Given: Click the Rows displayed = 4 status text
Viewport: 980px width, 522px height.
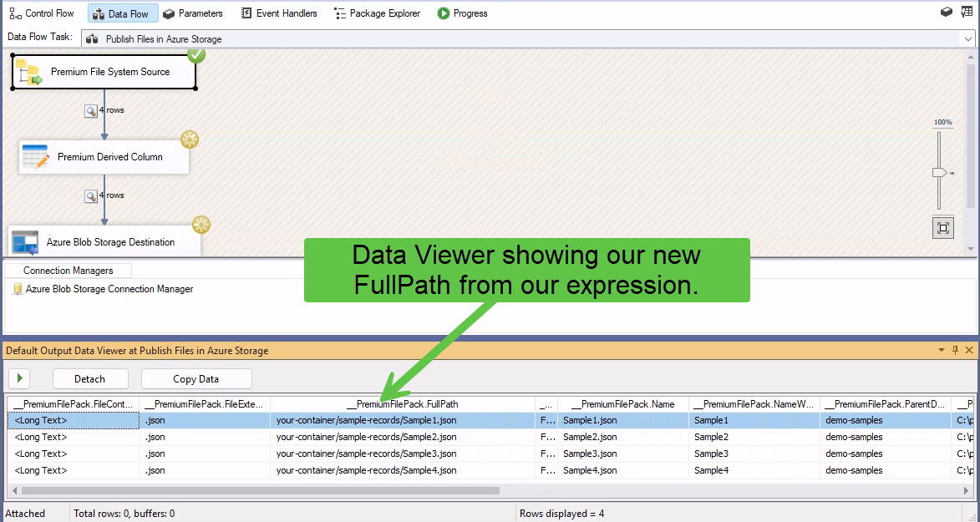Looking at the screenshot, I should click(x=562, y=514).
